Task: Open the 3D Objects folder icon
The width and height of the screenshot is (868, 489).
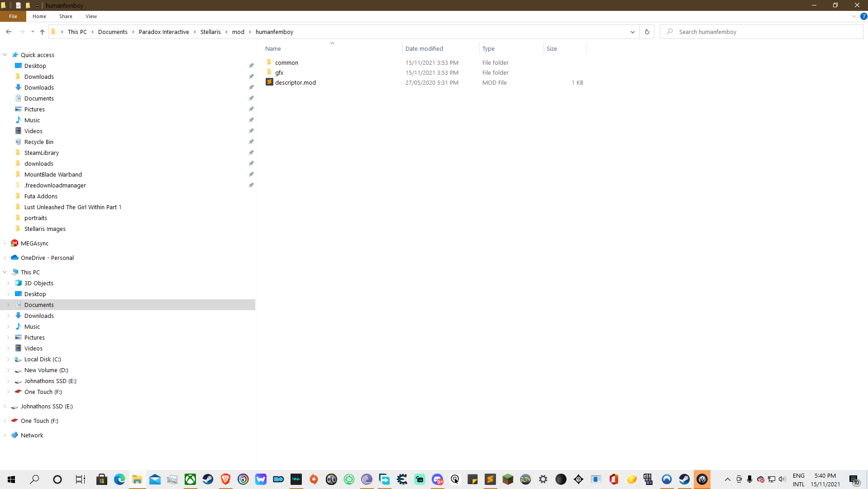Action: 19,283
